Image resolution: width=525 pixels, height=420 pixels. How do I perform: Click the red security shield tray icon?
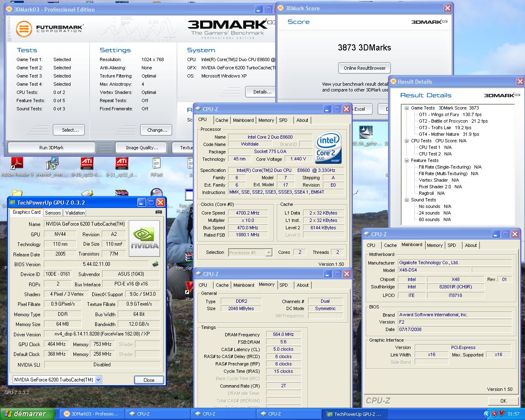[x=494, y=414]
